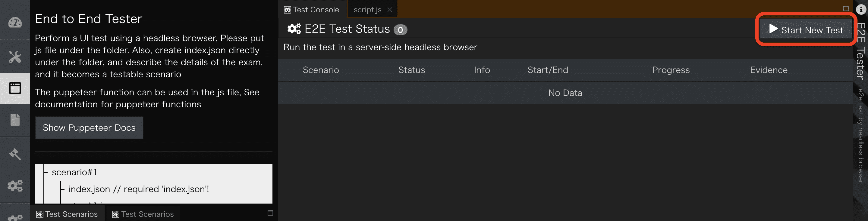
Task: Open the browser window sidebar icon
Action: (x=15, y=88)
